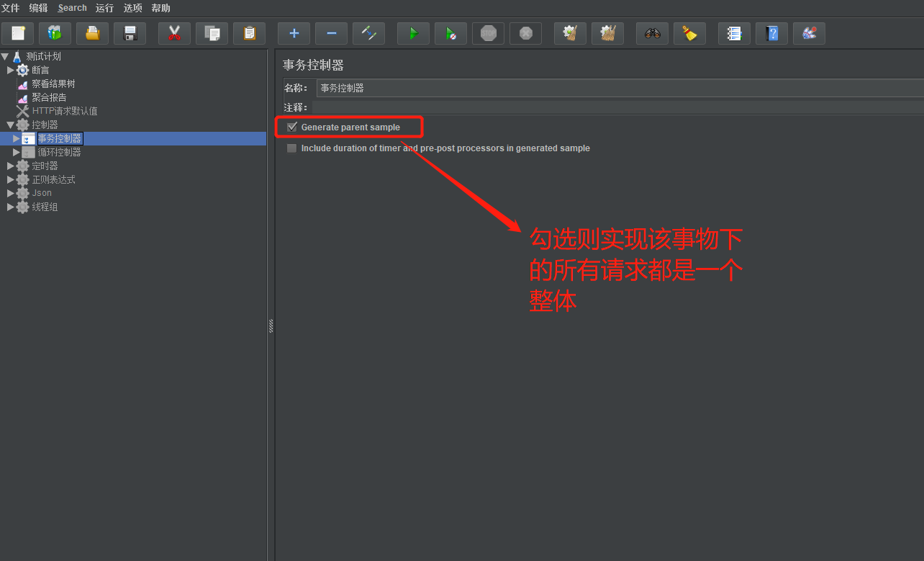Image resolution: width=924 pixels, height=561 pixels.
Task: Select the 断言 tree row
Action: tap(41, 70)
